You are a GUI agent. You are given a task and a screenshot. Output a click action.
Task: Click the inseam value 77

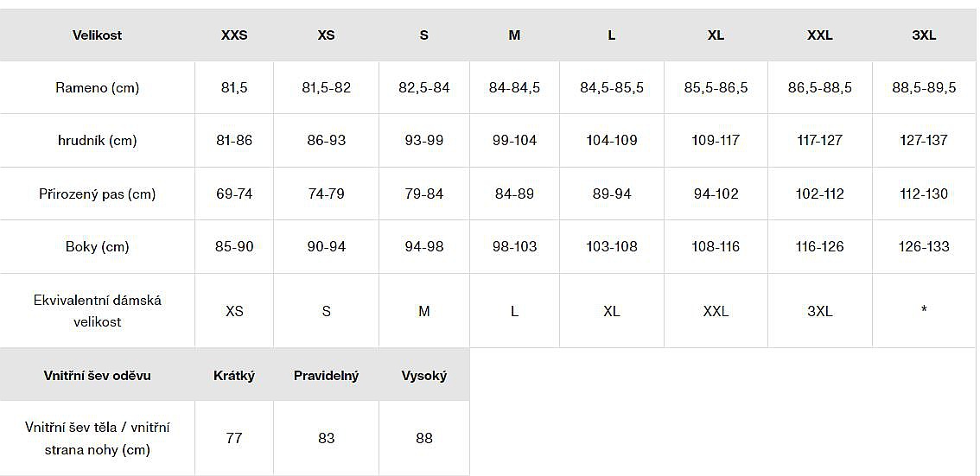tap(234, 438)
